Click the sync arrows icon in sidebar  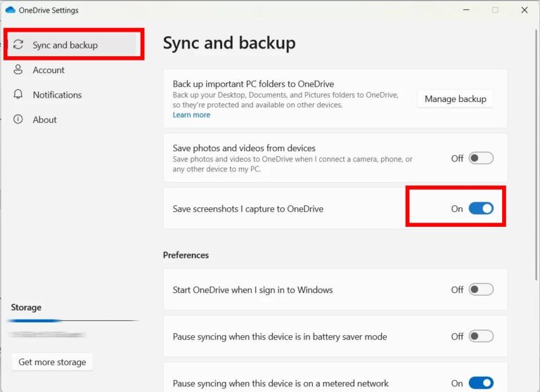pos(18,44)
